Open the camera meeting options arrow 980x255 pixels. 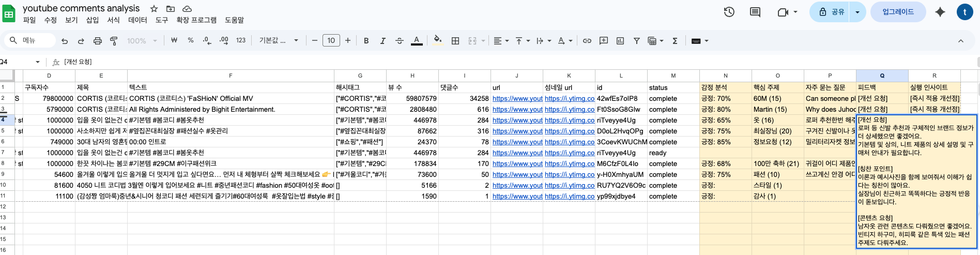point(795,12)
